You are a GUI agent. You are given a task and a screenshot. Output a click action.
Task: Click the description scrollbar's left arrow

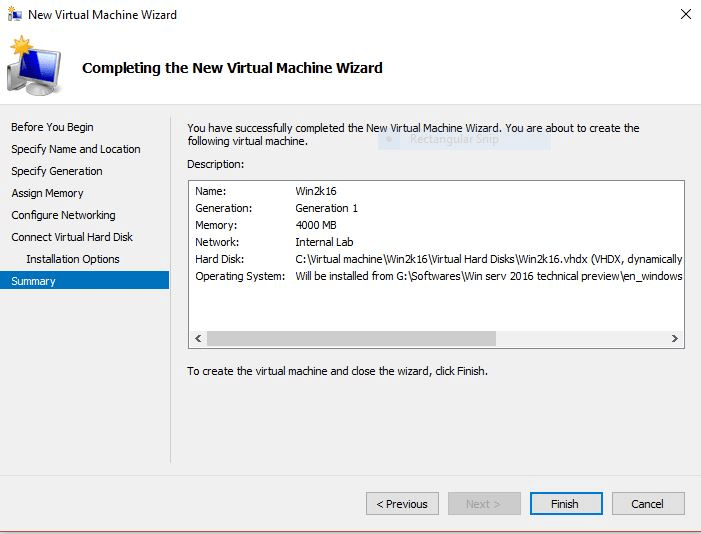point(197,339)
